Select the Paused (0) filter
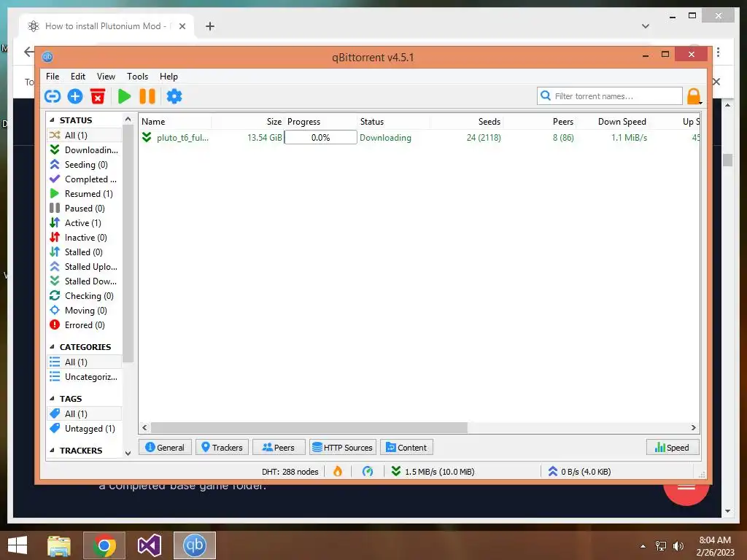 click(85, 209)
